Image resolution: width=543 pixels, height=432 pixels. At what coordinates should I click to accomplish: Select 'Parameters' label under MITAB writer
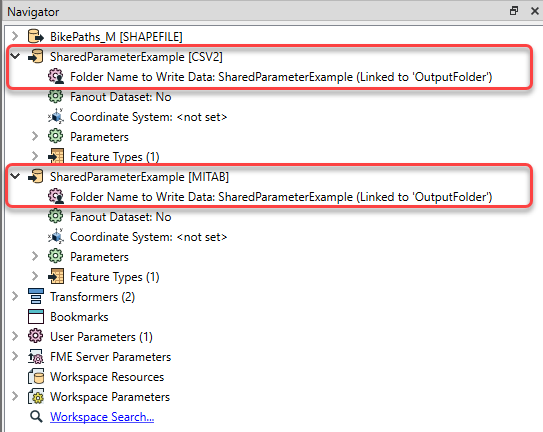pyautogui.click(x=99, y=257)
